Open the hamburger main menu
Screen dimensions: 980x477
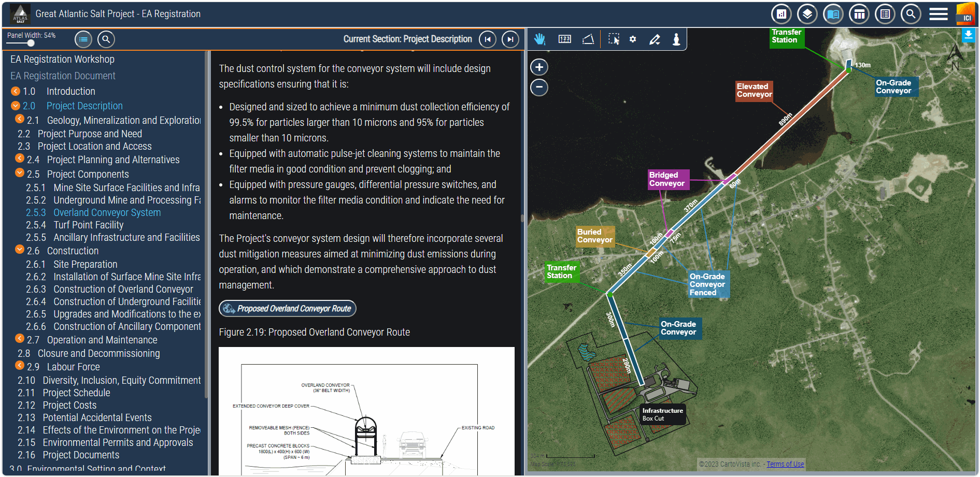(938, 14)
